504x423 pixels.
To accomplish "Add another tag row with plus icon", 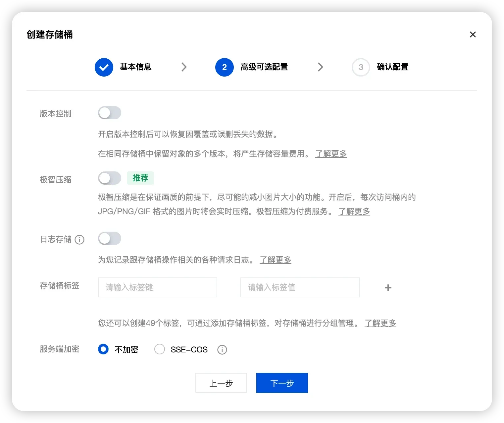I will 388,288.
